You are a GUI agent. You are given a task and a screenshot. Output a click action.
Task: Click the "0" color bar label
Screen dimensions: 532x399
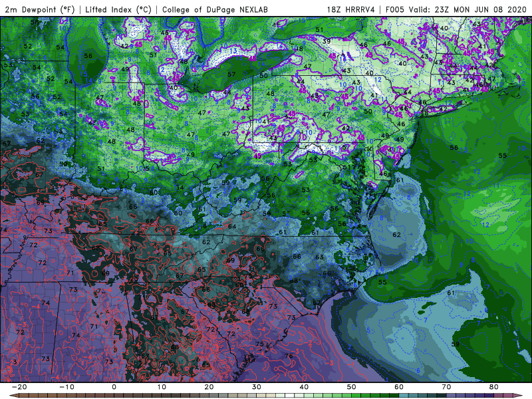coord(114,387)
